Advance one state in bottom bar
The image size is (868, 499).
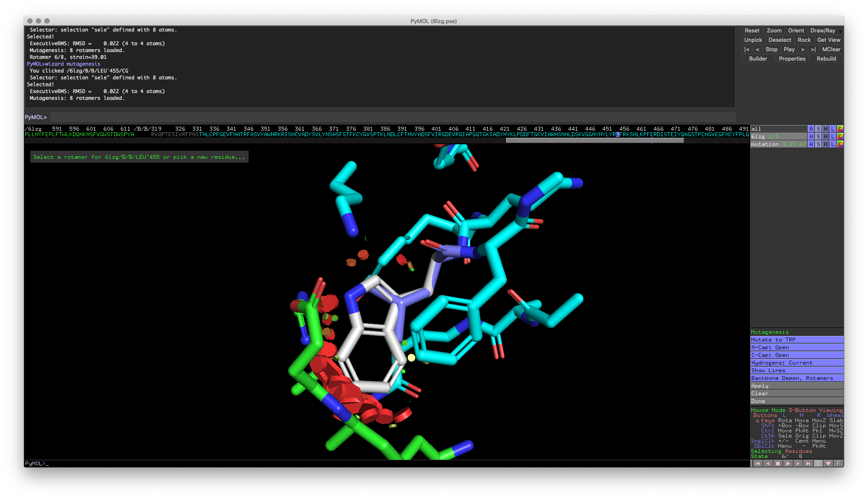798,464
